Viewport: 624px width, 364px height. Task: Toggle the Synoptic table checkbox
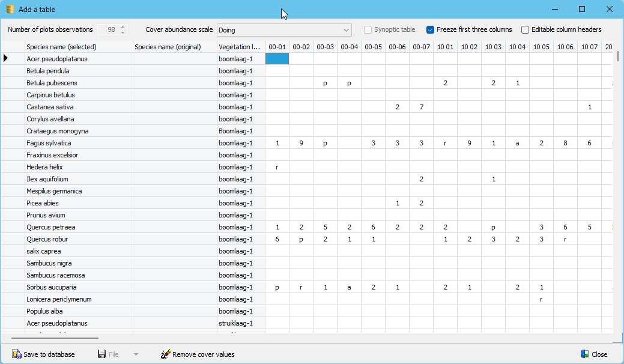click(368, 29)
